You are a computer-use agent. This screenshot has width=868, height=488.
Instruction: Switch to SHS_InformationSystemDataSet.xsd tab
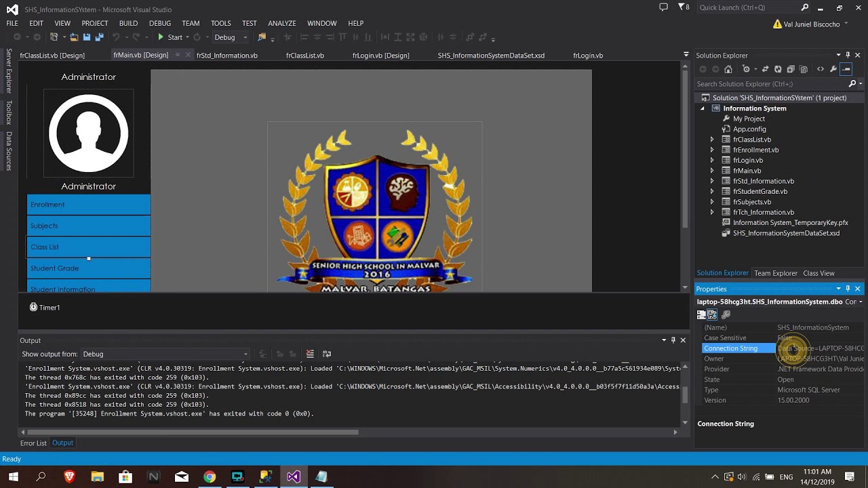click(x=491, y=56)
